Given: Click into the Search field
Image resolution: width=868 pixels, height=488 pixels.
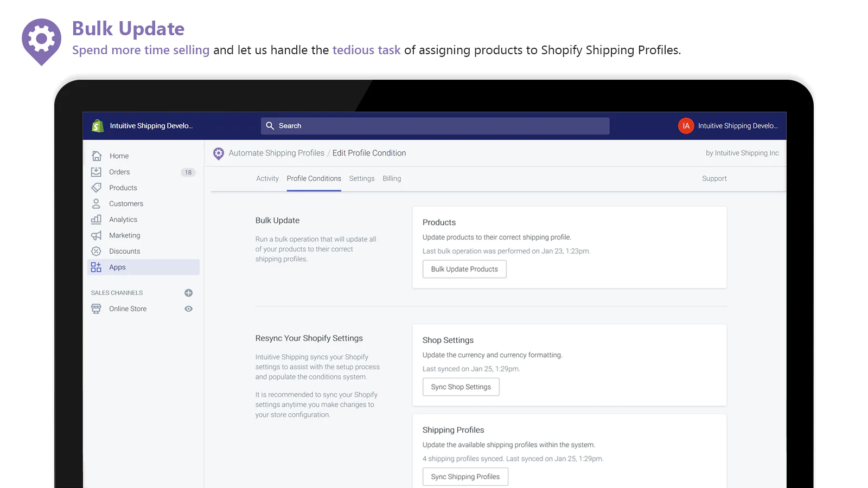Looking at the screenshot, I should tap(435, 126).
